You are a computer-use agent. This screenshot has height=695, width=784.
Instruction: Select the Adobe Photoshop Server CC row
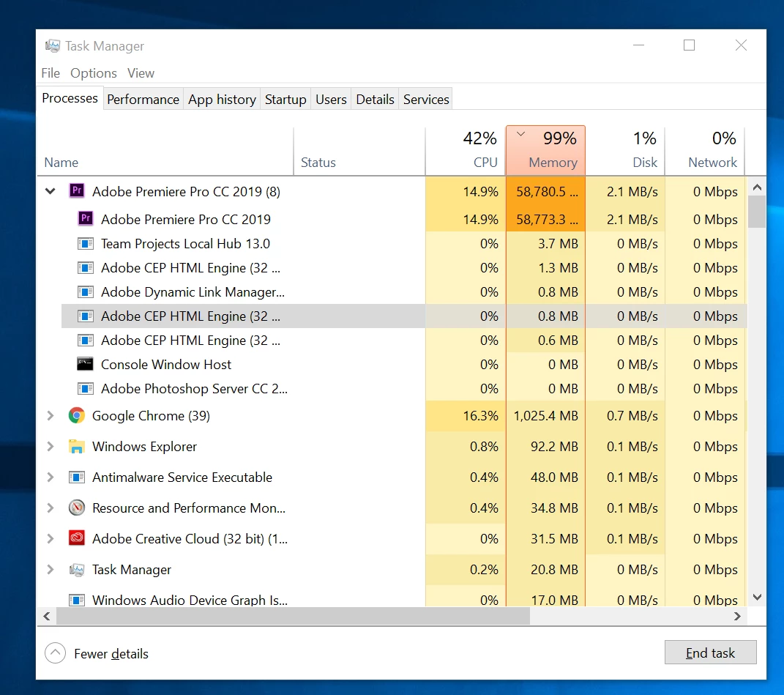pos(404,388)
